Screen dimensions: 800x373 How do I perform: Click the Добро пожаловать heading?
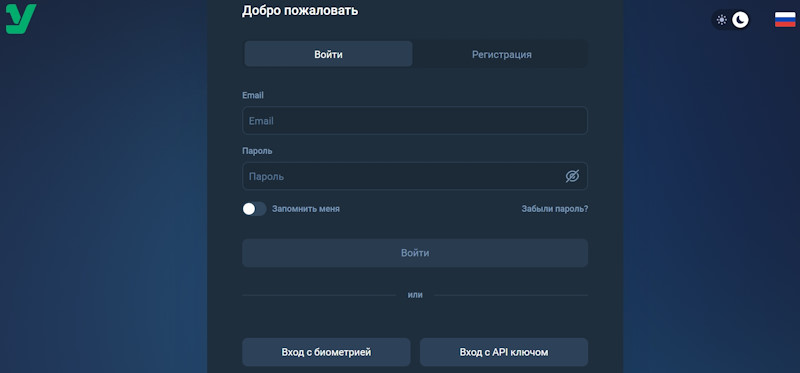(300, 11)
